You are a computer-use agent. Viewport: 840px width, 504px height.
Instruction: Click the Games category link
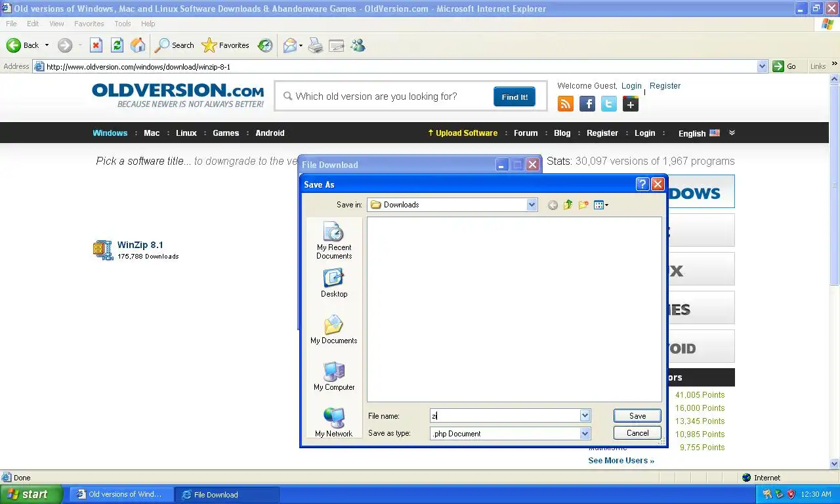[226, 133]
